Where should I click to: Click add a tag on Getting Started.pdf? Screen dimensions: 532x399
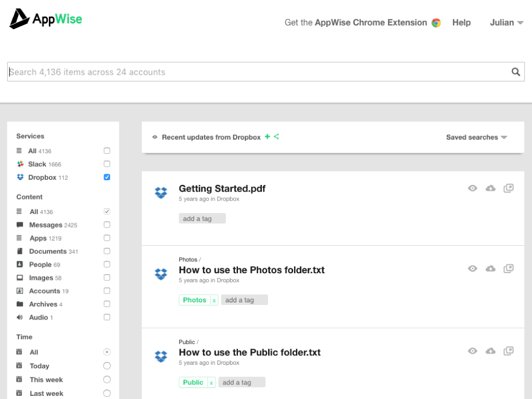[202, 219]
